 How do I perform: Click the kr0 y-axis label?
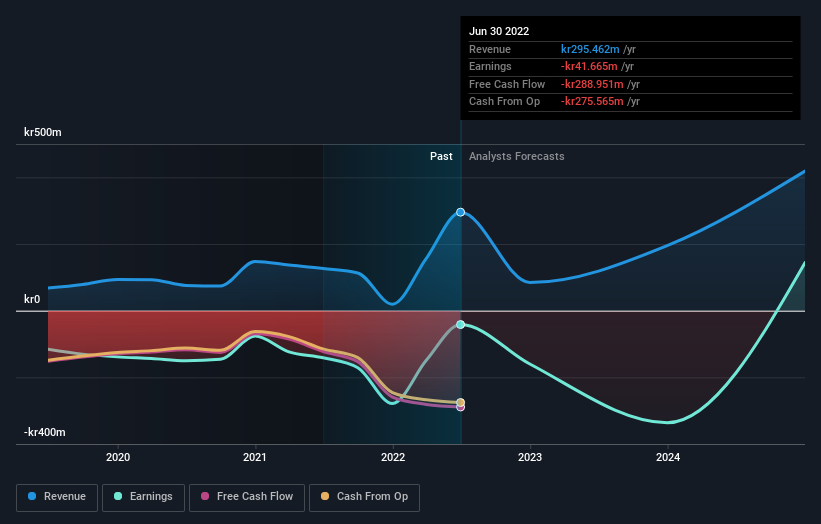(x=32, y=299)
